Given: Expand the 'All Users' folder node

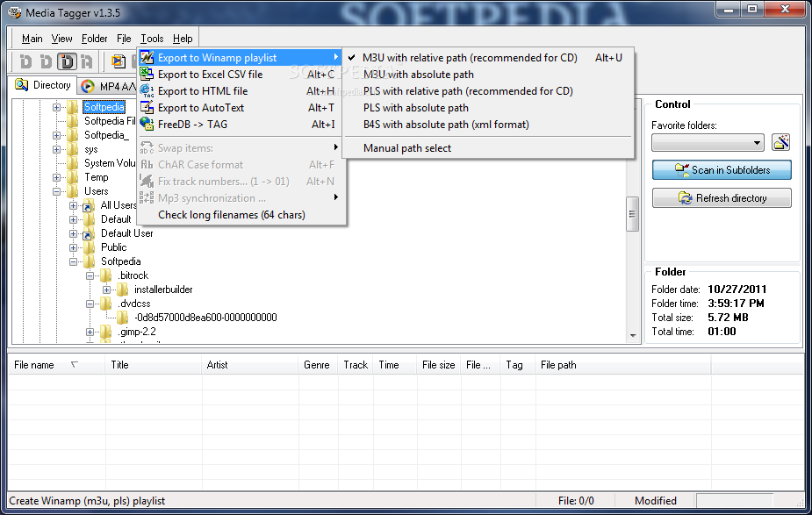Looking at the screenshot, I should pyautogui.click(x=73, y=205).
